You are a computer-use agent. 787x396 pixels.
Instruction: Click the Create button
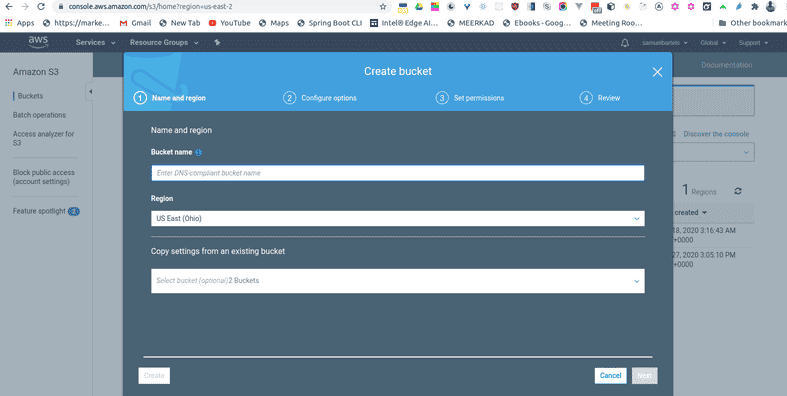coord(154,375)
